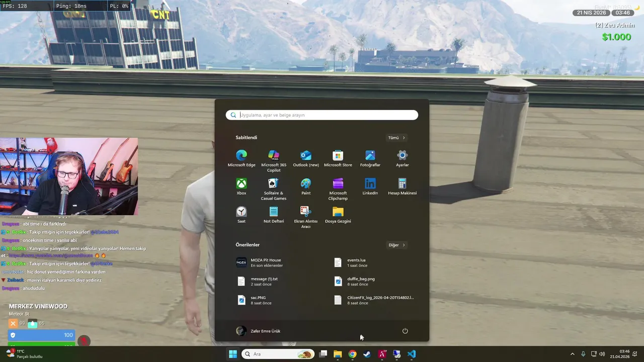
Task: Click the $1.000 money display
Action: pyautogui.click(x=616, y=37)
